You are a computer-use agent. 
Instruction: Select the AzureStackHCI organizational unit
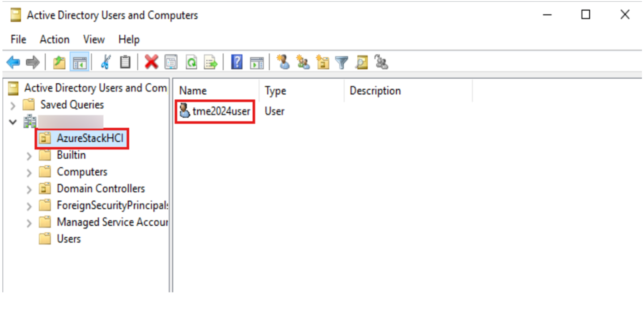click(x=89, y=138)
